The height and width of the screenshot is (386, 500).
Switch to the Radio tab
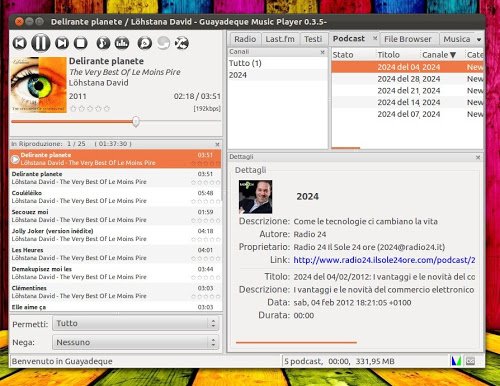point(245,39)
